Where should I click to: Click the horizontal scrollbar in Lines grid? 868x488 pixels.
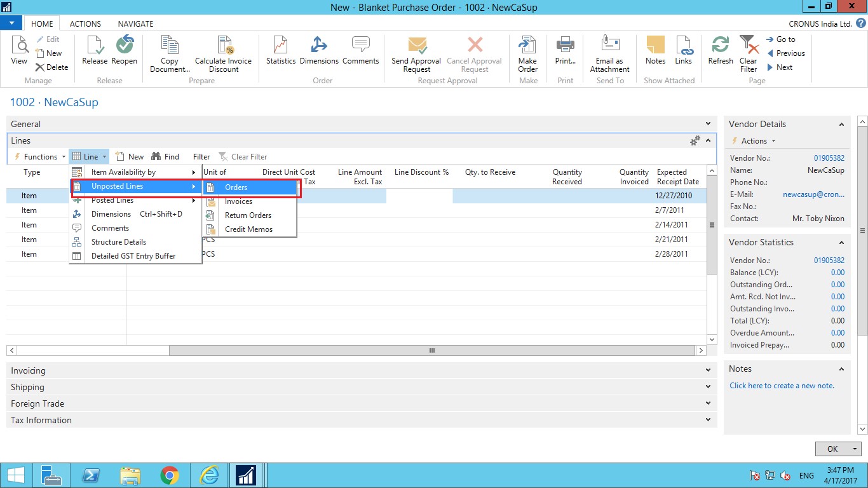point(432,351)
